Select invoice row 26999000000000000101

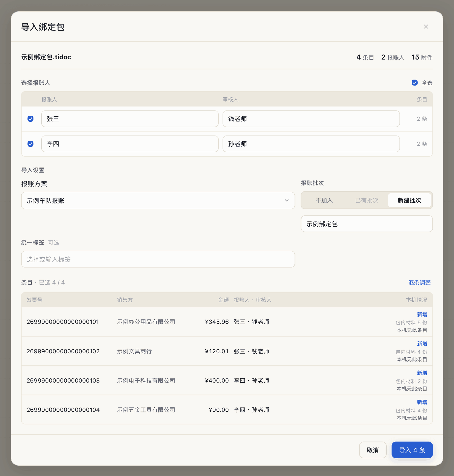[x=227, y=322]
